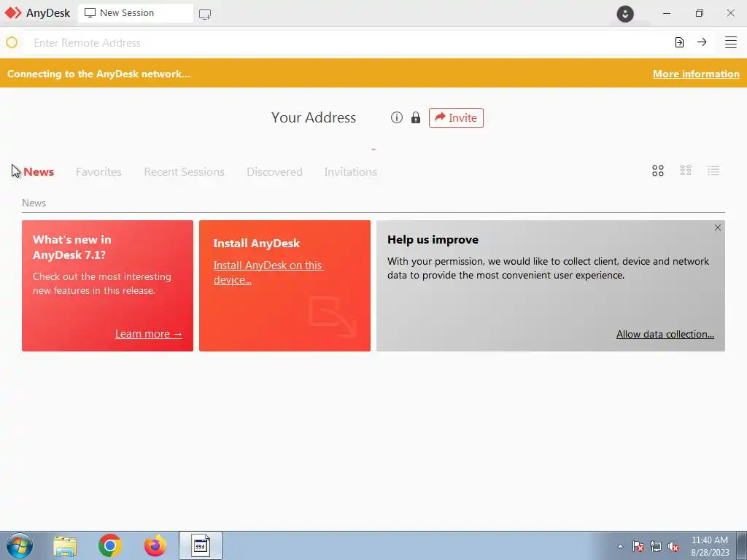Click the yellow connection status circle
The height and width of the screenshot is (560, 747).
pos(12,42)
